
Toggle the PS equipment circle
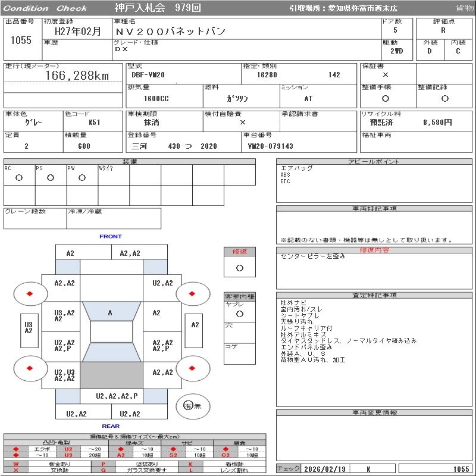click(50, 177)
